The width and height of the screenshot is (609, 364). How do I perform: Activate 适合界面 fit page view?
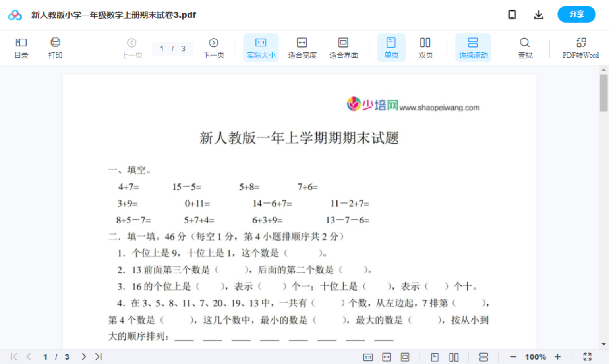[x=343, y=47]
